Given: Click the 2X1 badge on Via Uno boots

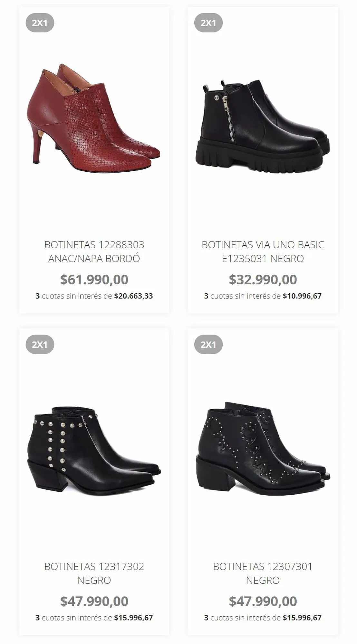Looking at the screenshot, I should (208, 23).
